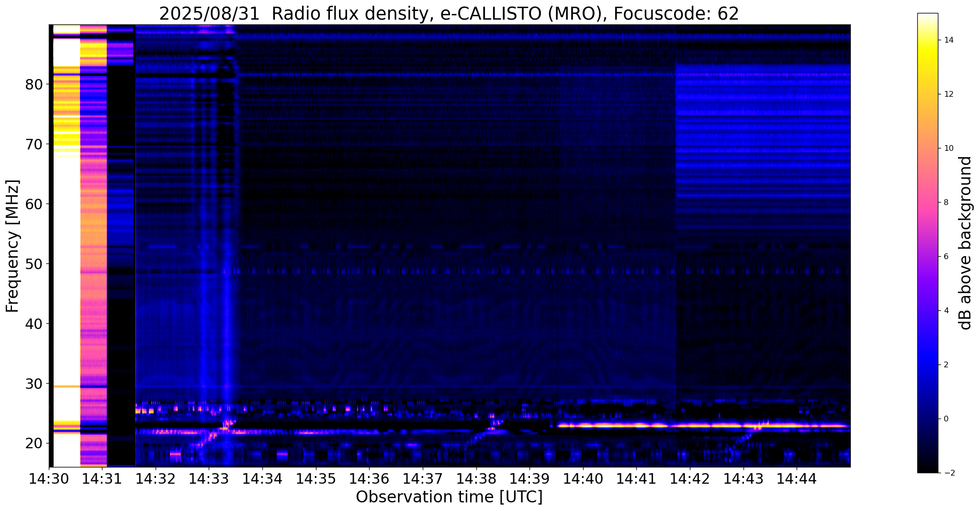Image resolution: width=980 pixels, height=511 pixels.
Task: Click the 'dB above background' colorbar label
Action: [966, 243]
